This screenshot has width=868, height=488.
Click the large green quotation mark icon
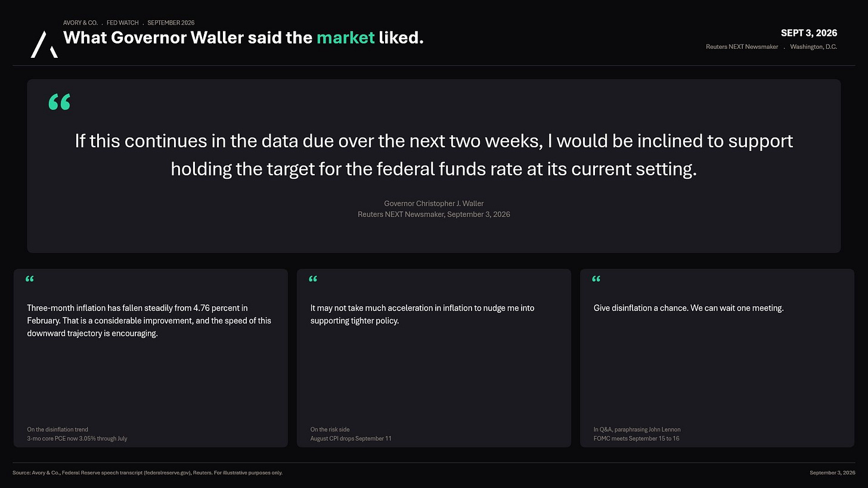click(x=59, y=102)
